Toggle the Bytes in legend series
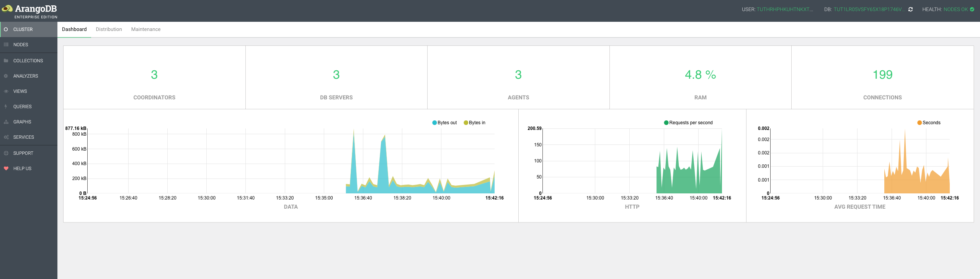This screenshot has width=980, height=279. pyautogui.click(x=474, y=123)
